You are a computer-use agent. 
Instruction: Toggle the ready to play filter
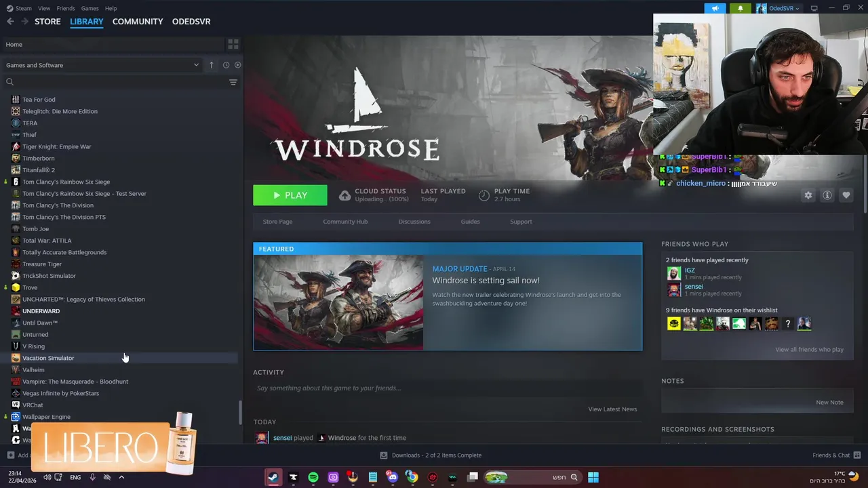click(x=237, y=65)
